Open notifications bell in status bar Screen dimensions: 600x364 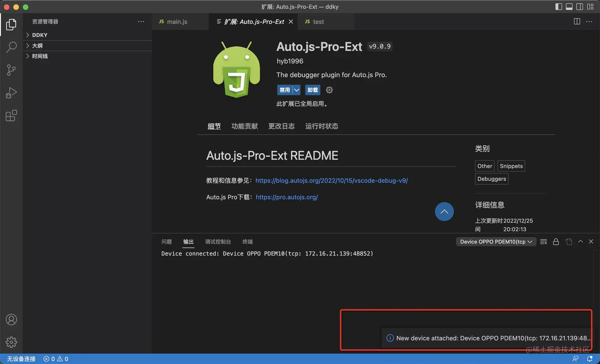[590, 359]
